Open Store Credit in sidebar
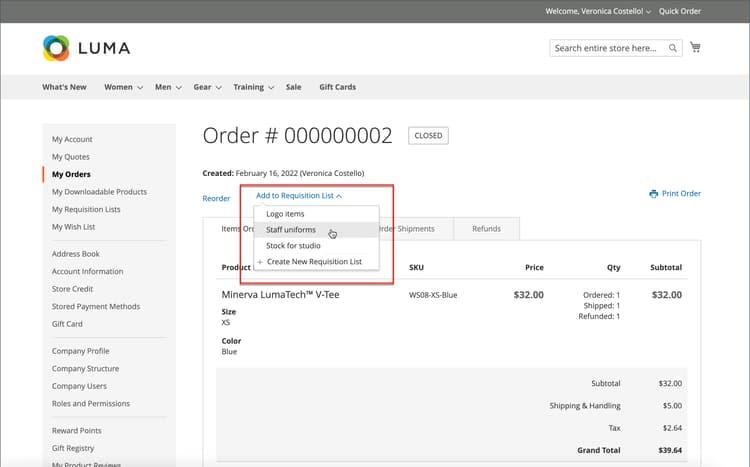750x467 pixels. 72,289
